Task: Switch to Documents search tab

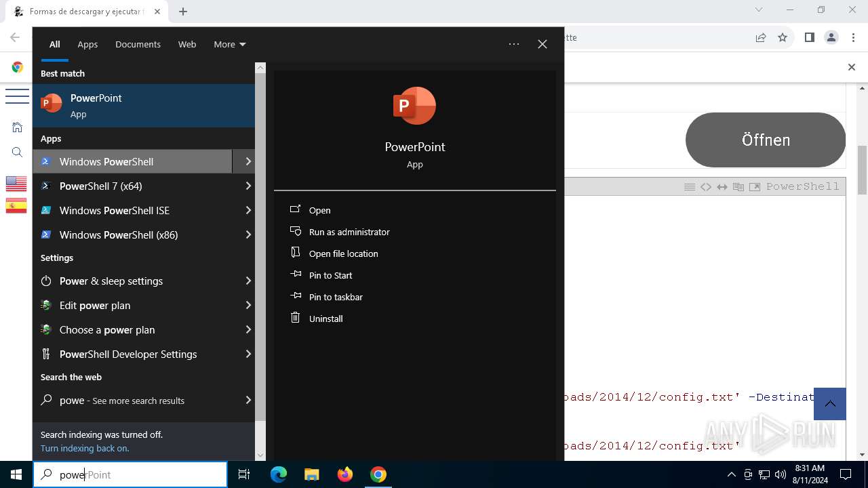Action: click(138, 44)
